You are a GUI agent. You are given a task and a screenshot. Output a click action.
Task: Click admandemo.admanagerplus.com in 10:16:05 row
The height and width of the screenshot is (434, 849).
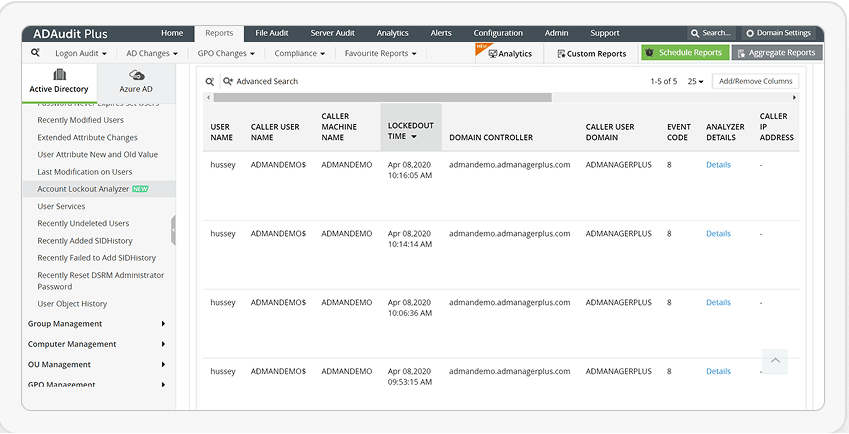[509, 165]
